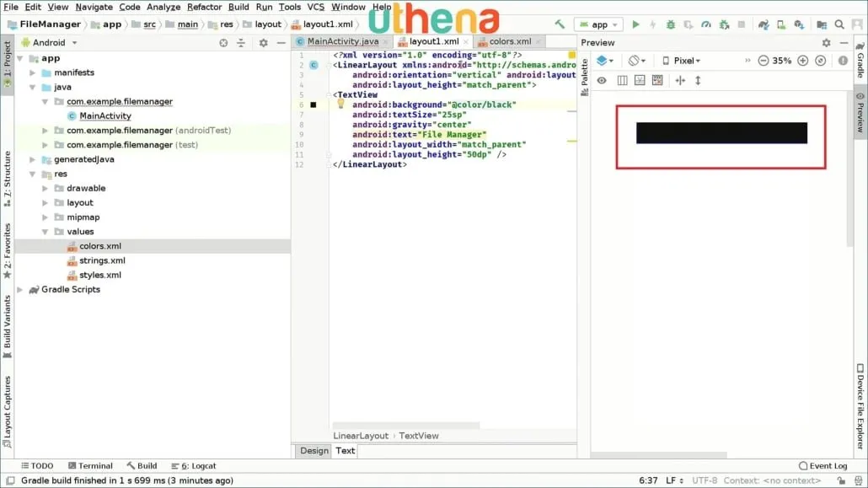Viewport: 868px width, 488px height.
Task: Run the app with the green play button
Action: [x=635, y=24]
